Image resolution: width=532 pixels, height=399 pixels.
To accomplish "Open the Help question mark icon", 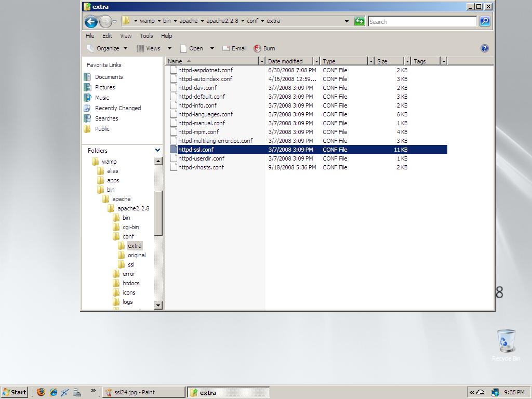I will 484,48.
